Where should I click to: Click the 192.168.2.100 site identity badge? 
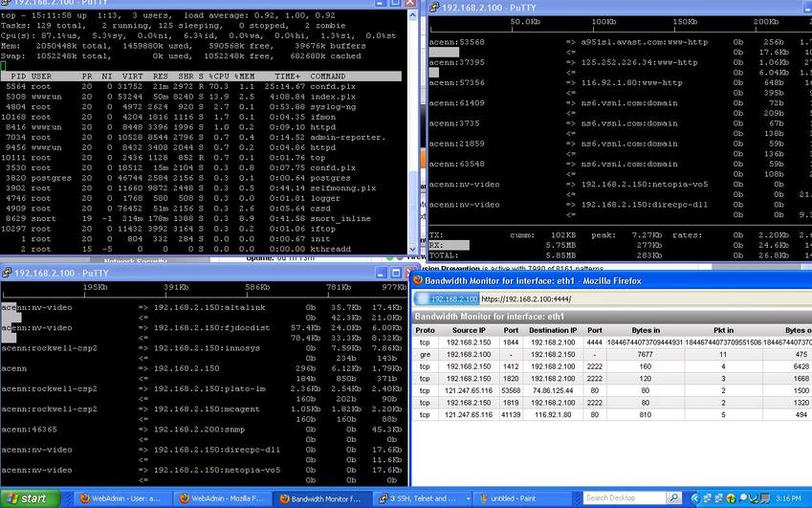tap(449, 298)
